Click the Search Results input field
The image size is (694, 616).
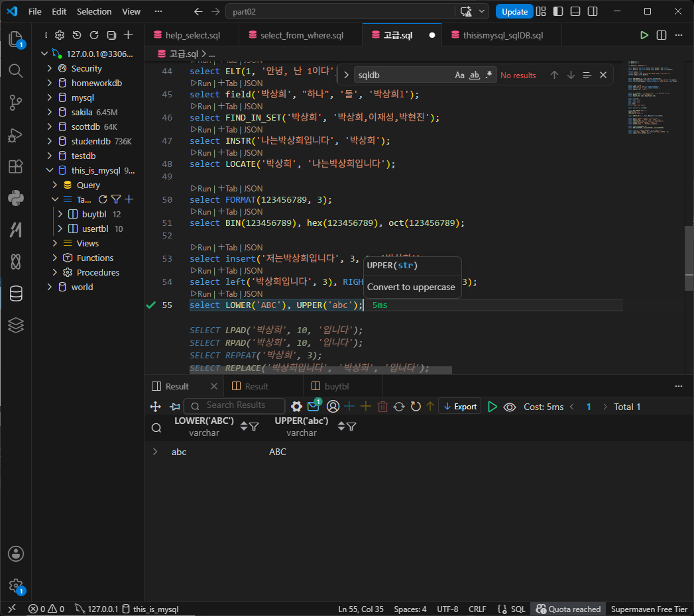pyautogui.click(x=235, y=405)
